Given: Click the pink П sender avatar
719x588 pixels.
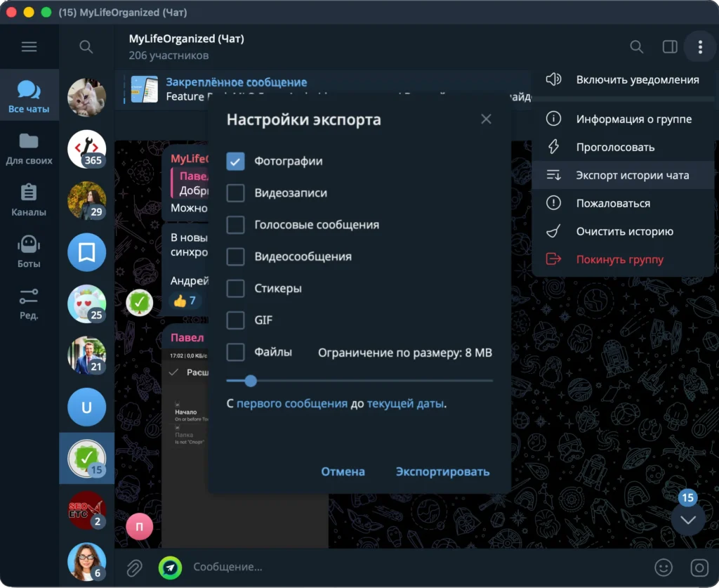Looking at the screenshot, I should pyautogui.click(x=140, y=527).
